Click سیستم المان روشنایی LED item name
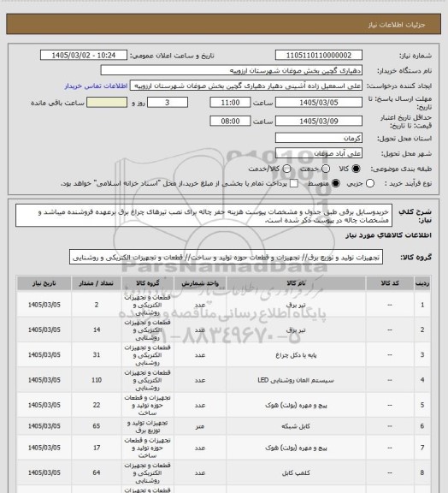 click(296, 380)
